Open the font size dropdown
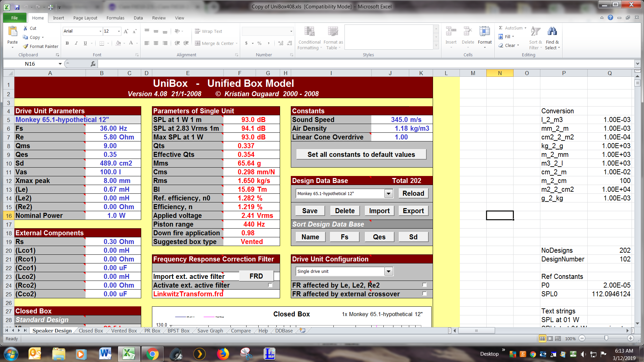Screen dimensions: 644x362 119,31
